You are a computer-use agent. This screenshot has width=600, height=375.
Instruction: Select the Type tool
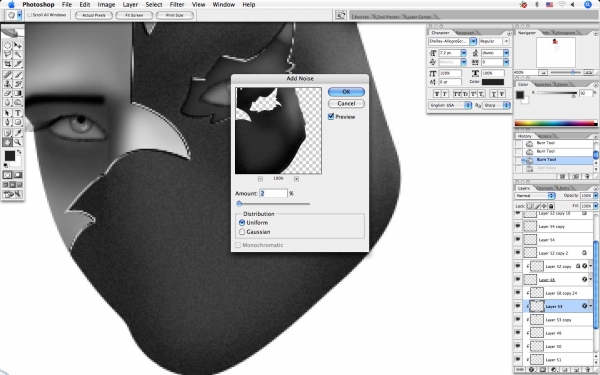point(18,113)
